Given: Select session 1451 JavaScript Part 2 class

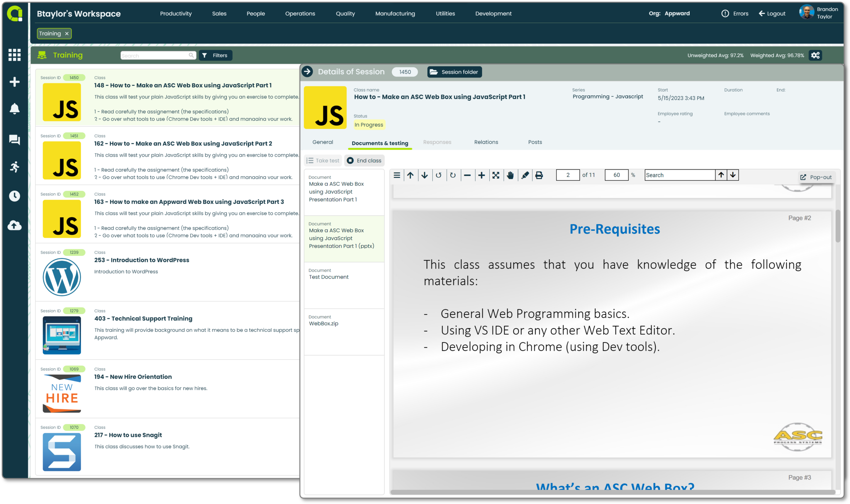Looking at the screenshot, I should pos(168,156).
